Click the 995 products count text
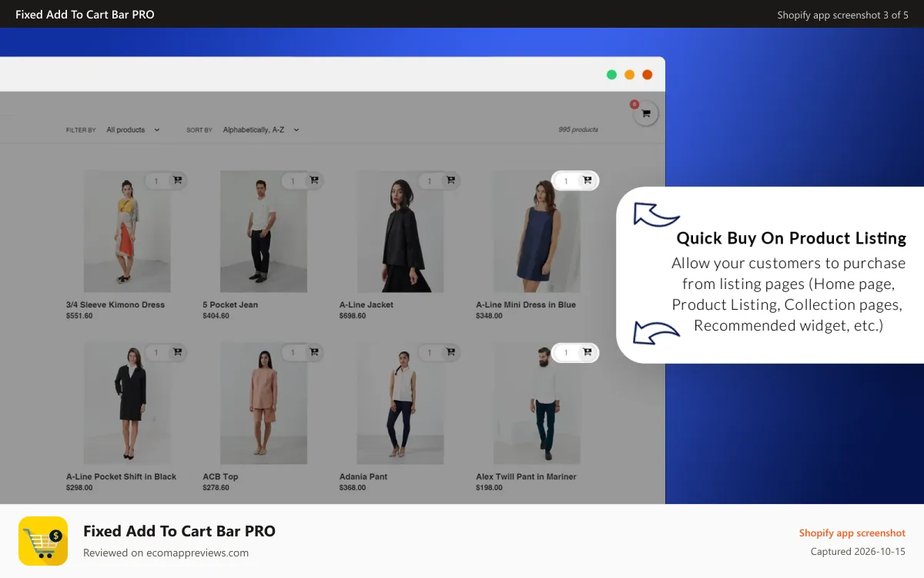 (578, 129)
